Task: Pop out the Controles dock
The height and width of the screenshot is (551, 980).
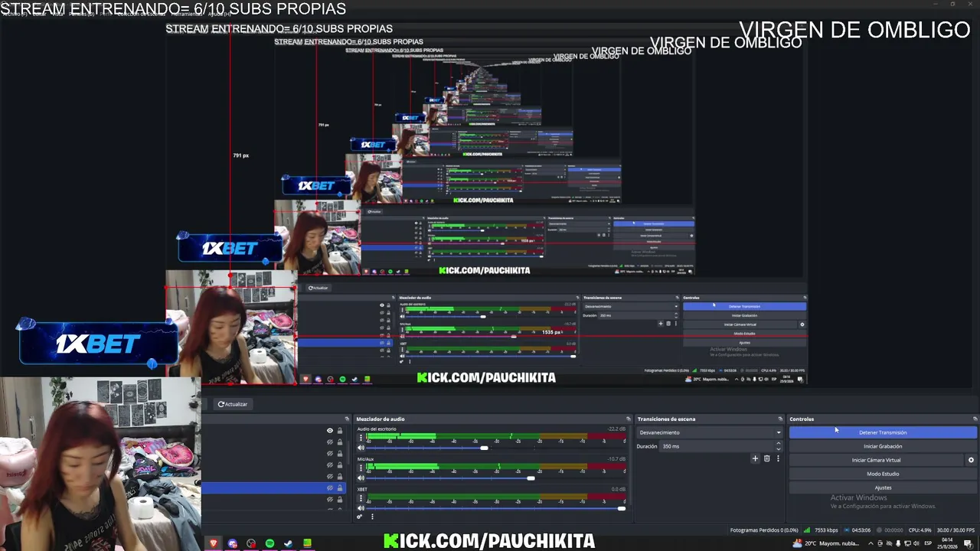Action: [975, 419]
